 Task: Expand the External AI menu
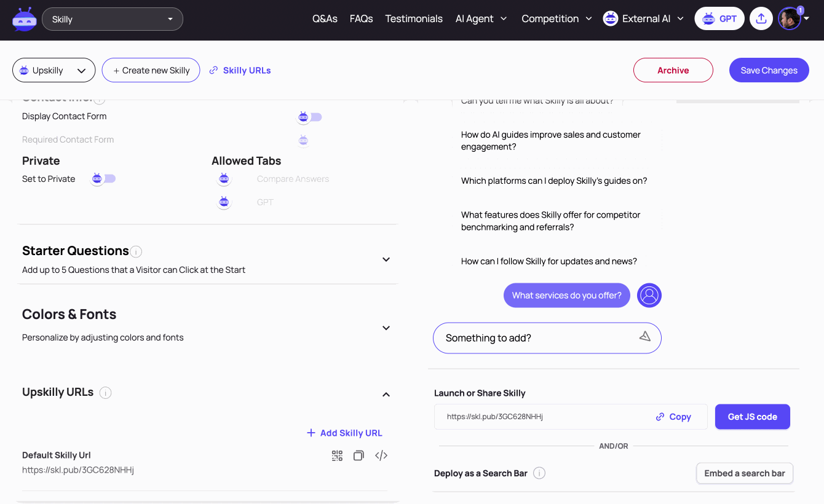[x=643, y=19]
